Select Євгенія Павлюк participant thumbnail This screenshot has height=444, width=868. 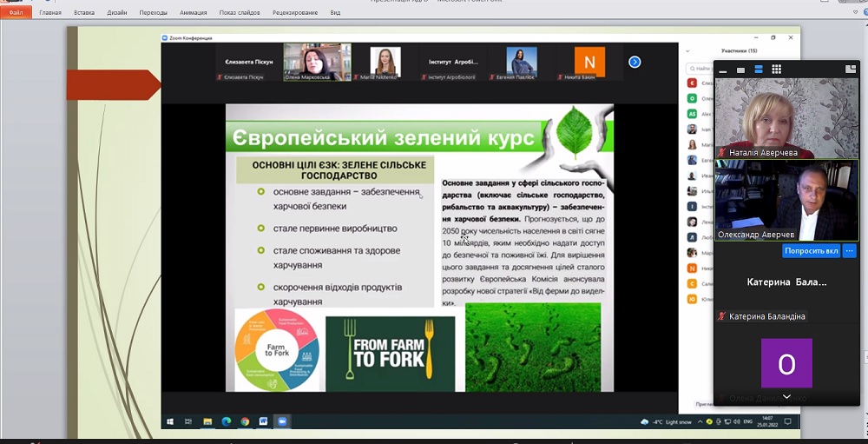pyautogui.click(x=522, y=62)
